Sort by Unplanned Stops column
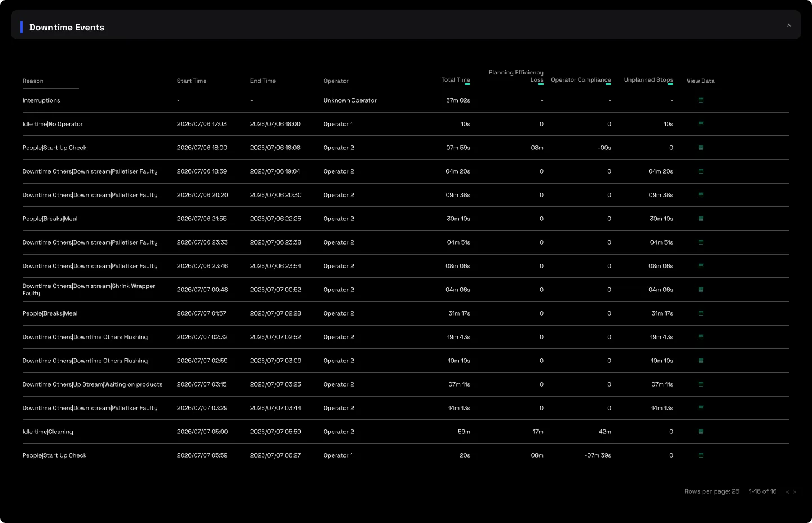 (648, 80)
